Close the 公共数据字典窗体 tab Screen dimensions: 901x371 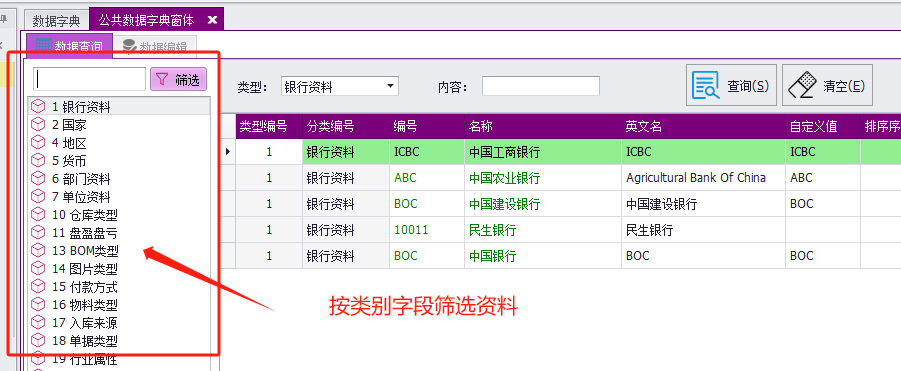coord(212,20)
